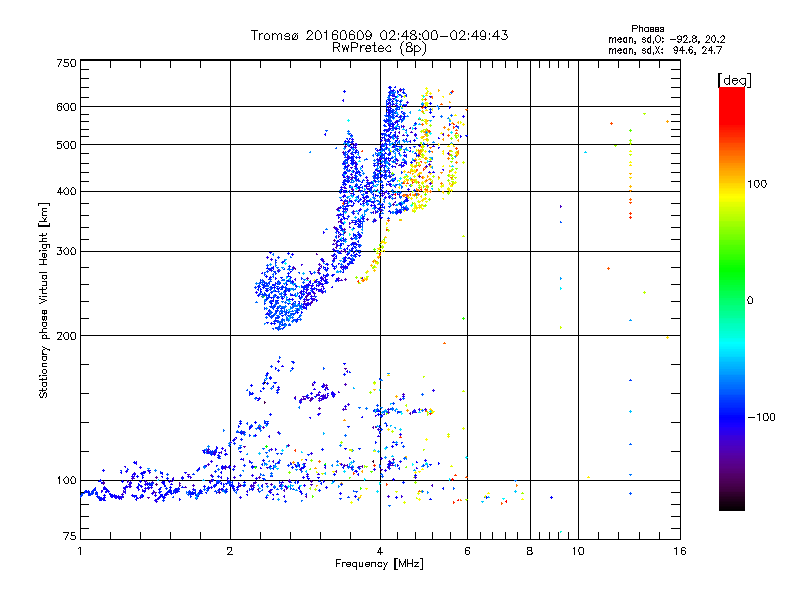Click the x-axis tick label '4'
The width and height of the screenshot is (800, 600).
tap(380, 551)
